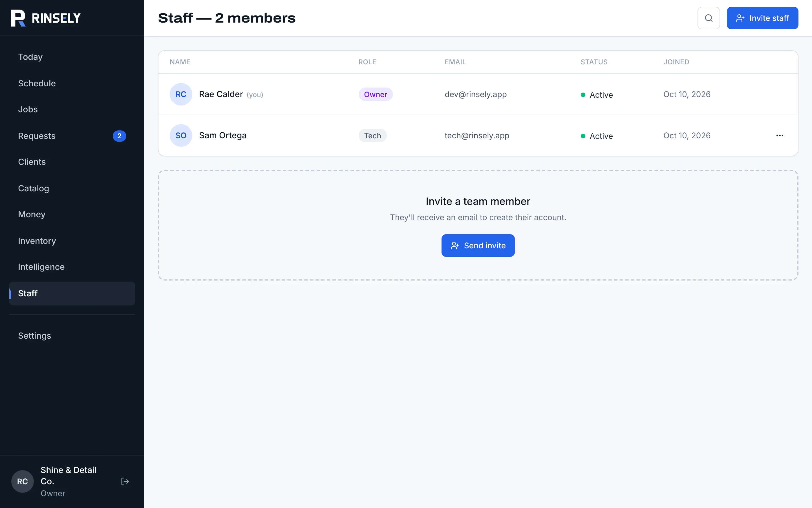Go to Schedule in the sidebar
The height and width of the screenshot is (508, 812).
pos(72,83)
